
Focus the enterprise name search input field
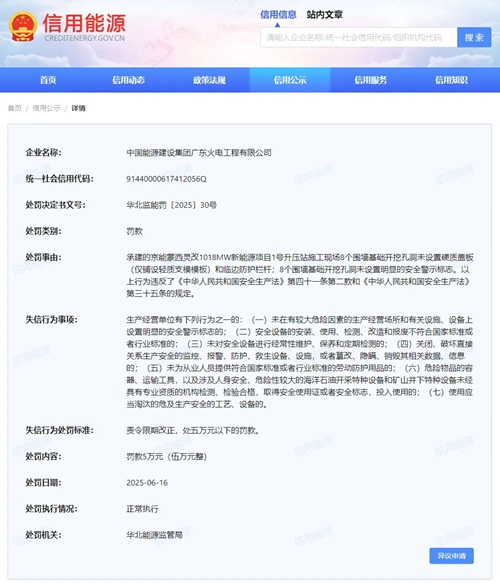(x=359, y=37)
